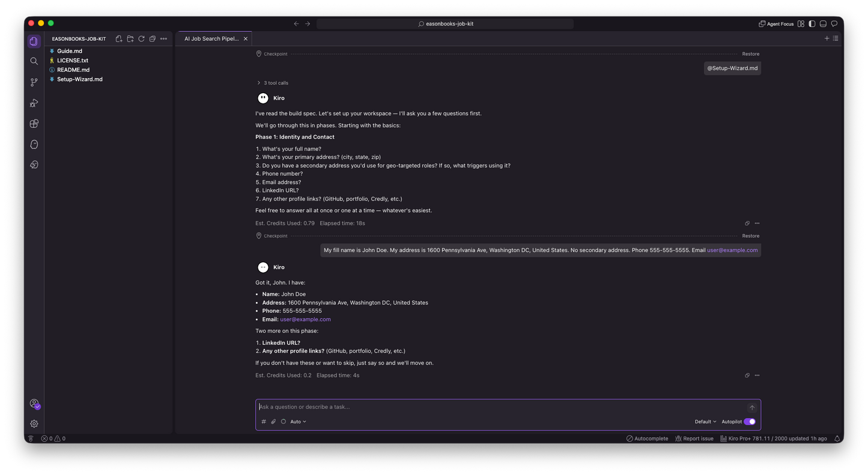Create a new file in explorer

119,39
